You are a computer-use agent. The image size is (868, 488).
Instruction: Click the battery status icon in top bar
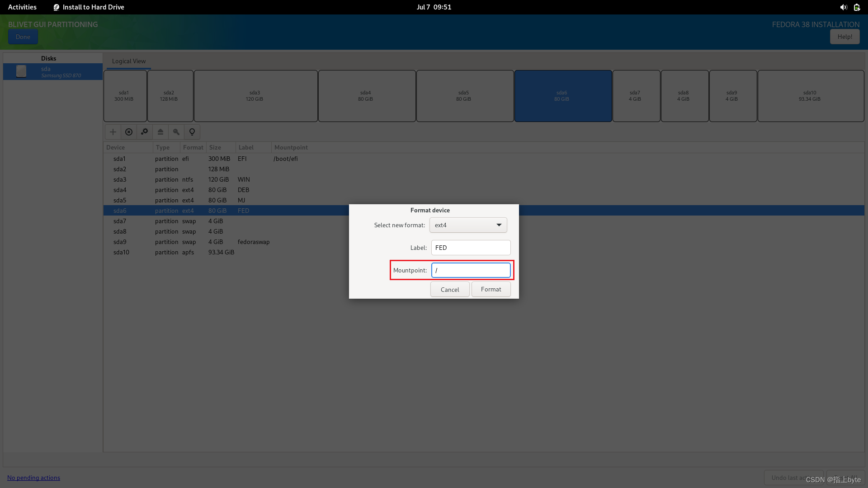pyautogui.click(x=857, y=7)
